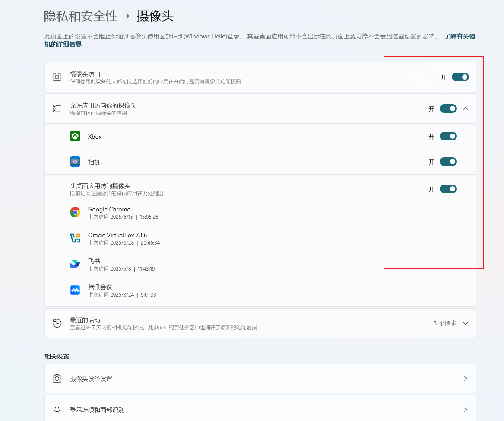Select the 腾讯会议 entry name
Screen dimensions: 504x421
tap(100, 287)
